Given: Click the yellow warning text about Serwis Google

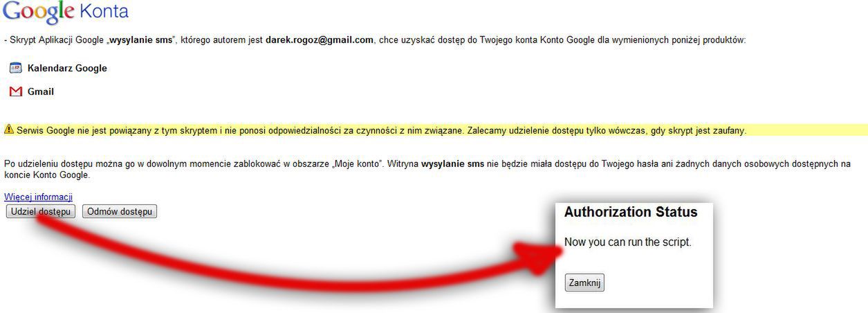Looking at the screenshot, I should point(381,130).
